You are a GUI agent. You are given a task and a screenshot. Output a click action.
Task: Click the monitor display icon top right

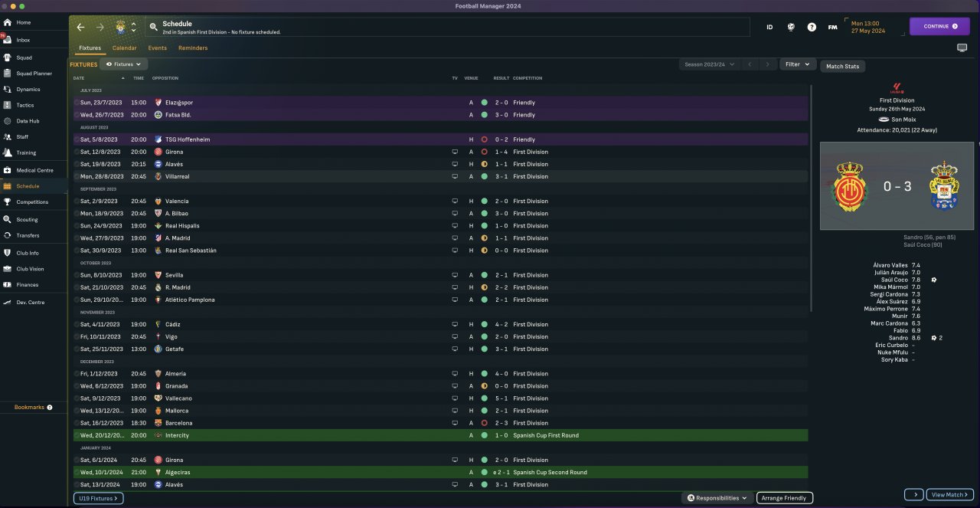pos(962,48)
